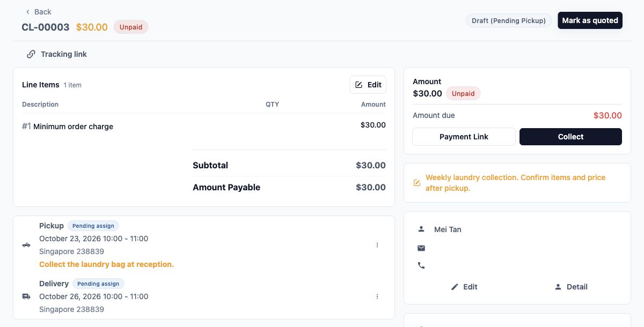Screen dimensions: 644x327
Task: Click the Unpaid badge in the Amount card
Action: (x=463, y=93)
